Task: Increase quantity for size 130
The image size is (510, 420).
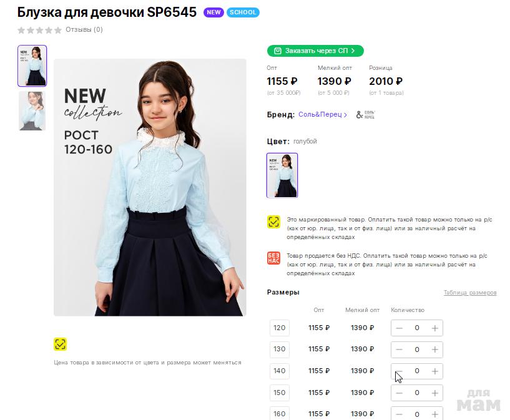Action: pyautogui.click(x=434, y=349)
